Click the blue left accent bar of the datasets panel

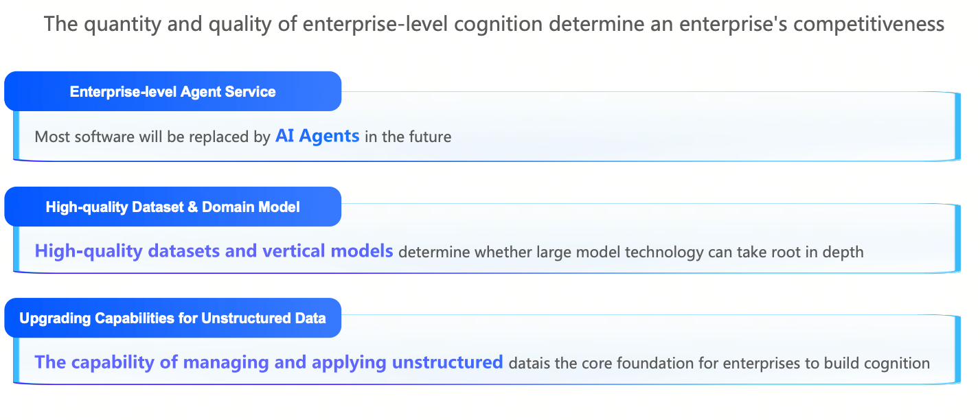click(x=15, y=248)
